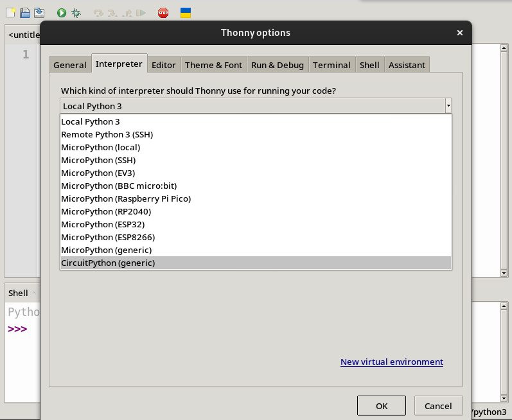512x420 pixels.
Task: Select MicroPython (EV3) option
Action: 256,173
